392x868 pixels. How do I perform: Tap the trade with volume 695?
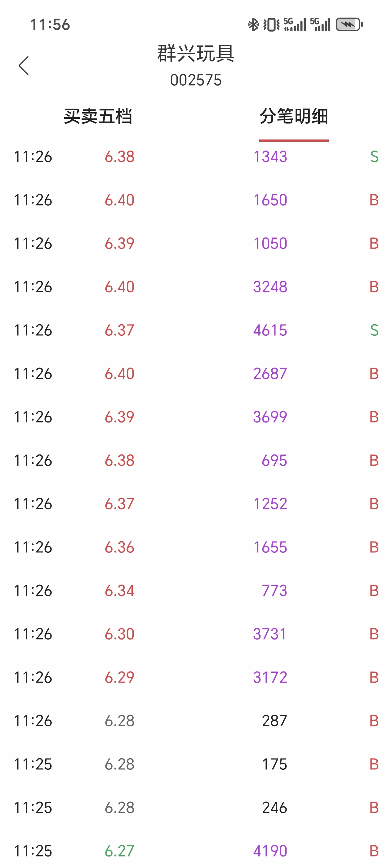196,460
